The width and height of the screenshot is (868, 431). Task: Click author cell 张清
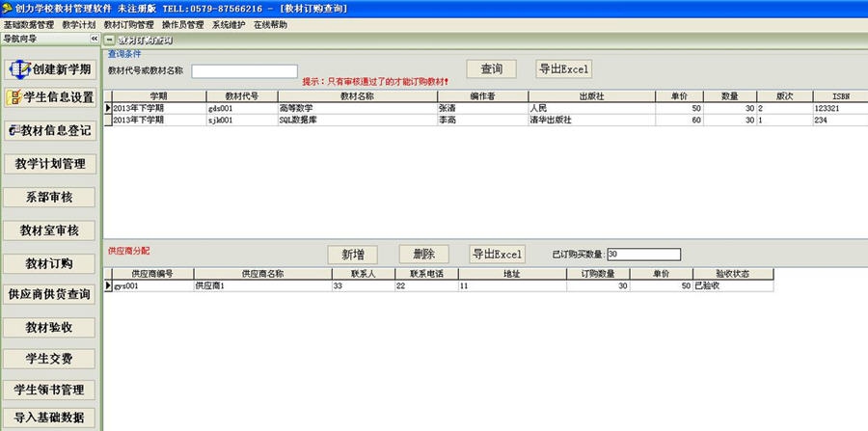(x=483, y=108)
